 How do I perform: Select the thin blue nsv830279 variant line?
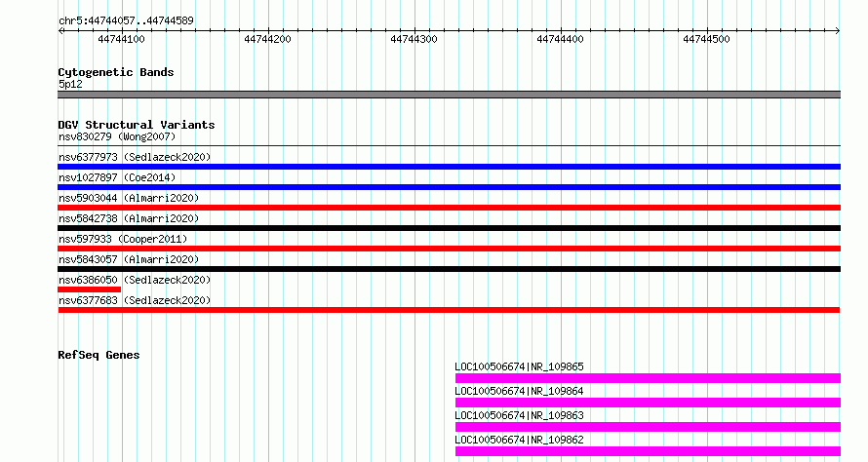tap(449, 146)
